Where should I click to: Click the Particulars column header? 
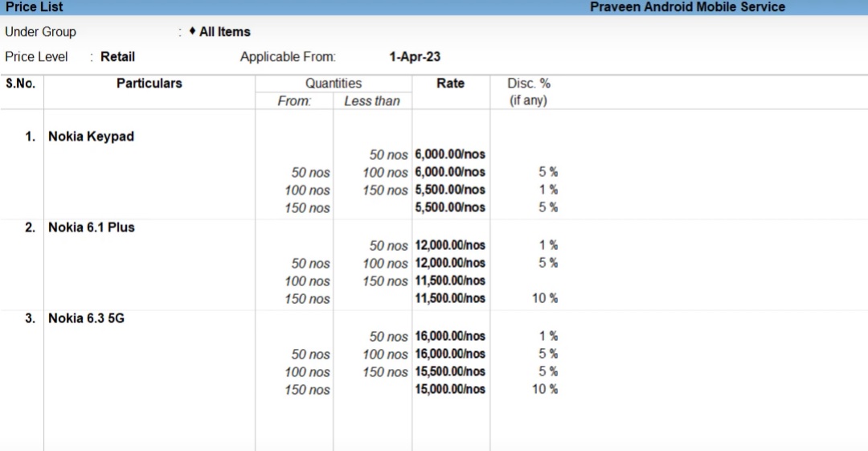(149, 83)
